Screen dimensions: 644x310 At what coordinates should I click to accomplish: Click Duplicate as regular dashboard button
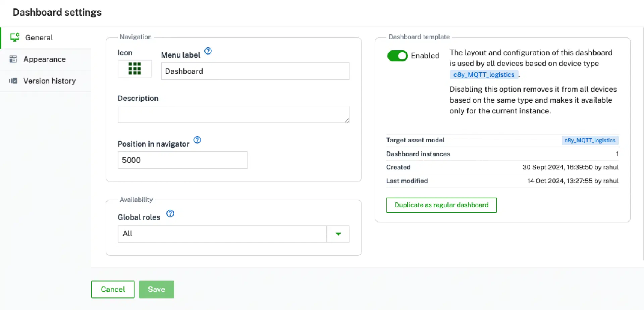441,205
